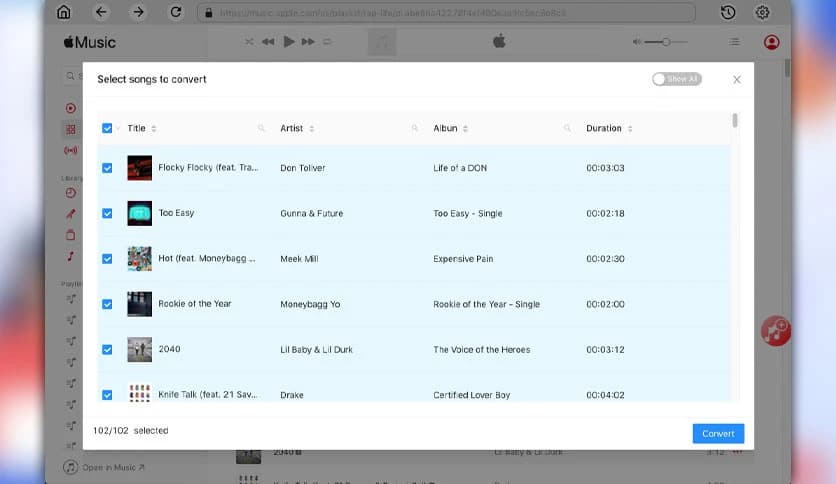Image resolution: width=836 pixels, height=484 pixels.
Task: Select the artist text Gunna & Future
Action: coord(311,213)
